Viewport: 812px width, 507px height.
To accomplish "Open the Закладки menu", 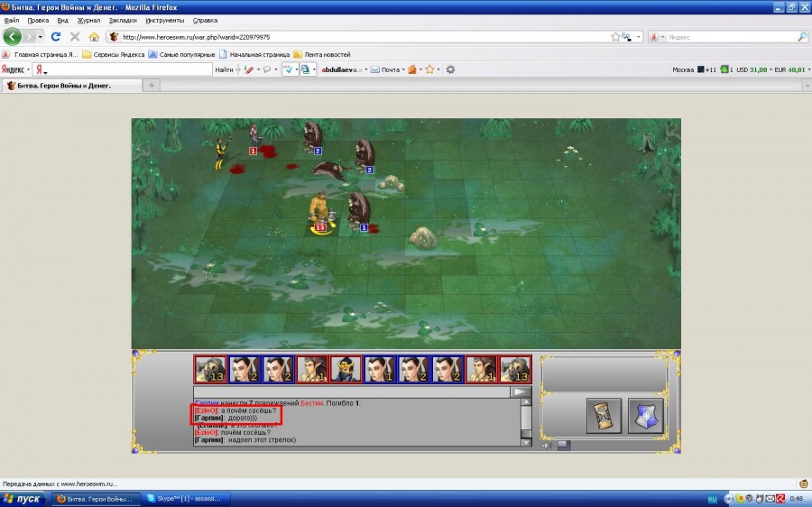I will (x=123, y=20).
